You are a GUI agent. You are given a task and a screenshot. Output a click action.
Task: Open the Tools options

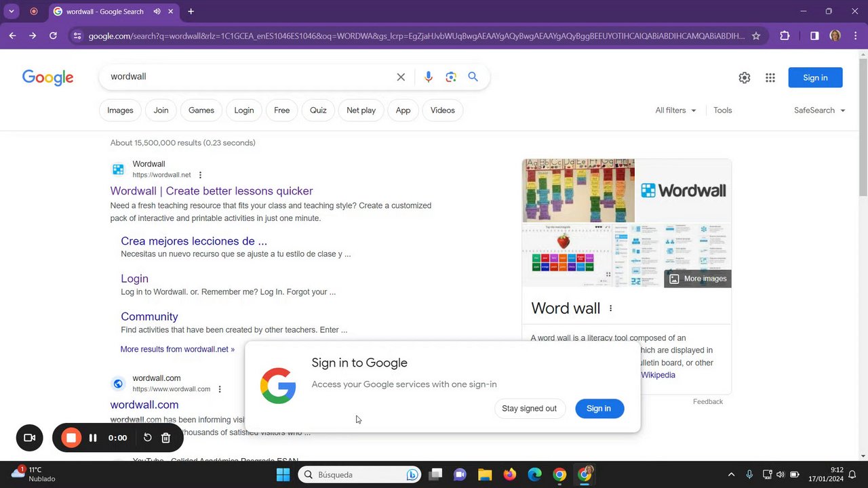(722, 110)
